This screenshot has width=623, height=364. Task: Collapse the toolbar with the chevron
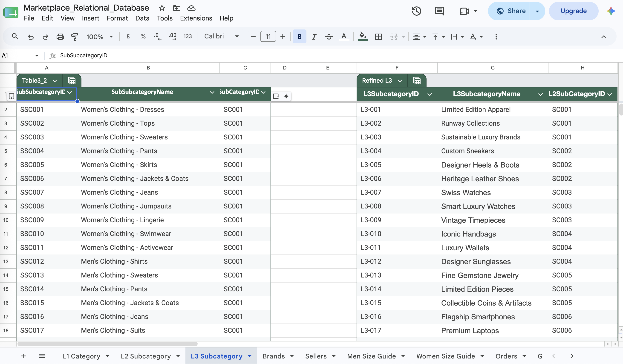[603, 37]
